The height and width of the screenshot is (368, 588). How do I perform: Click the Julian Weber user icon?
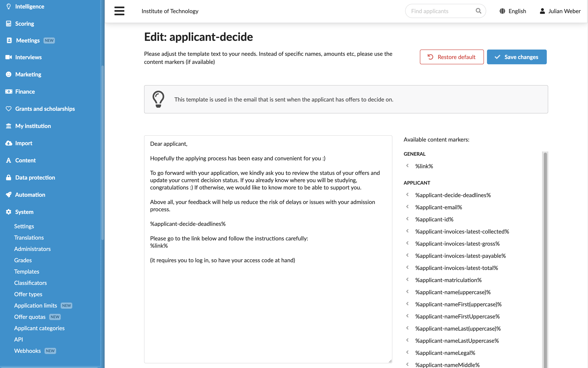coord(542,11)
